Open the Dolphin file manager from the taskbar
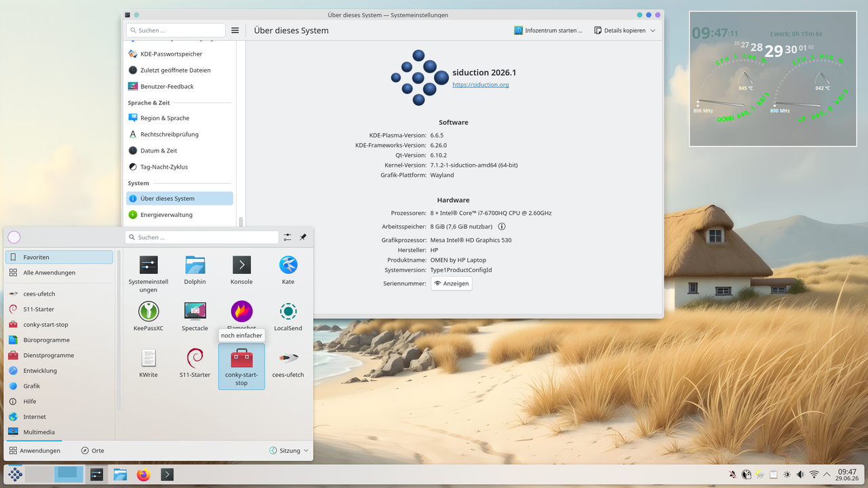 tap(120, 474)
